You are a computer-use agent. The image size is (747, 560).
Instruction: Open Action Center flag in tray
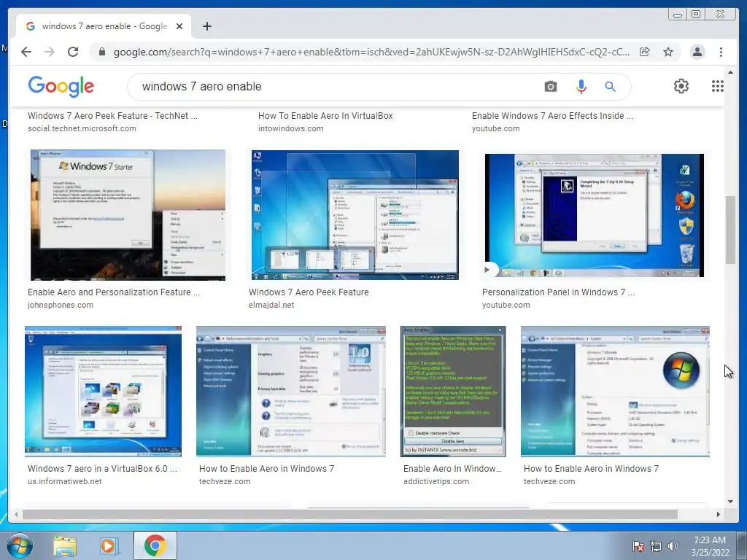point(638,547)
